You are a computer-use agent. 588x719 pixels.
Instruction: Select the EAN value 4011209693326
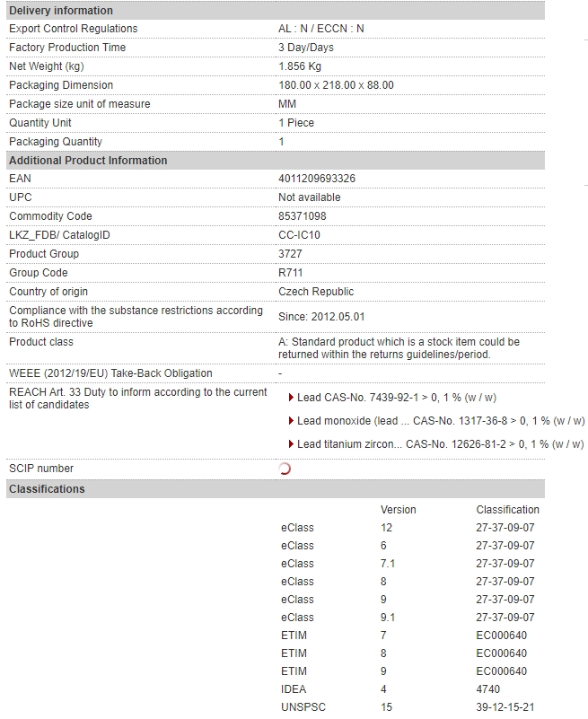pos(317,179)
